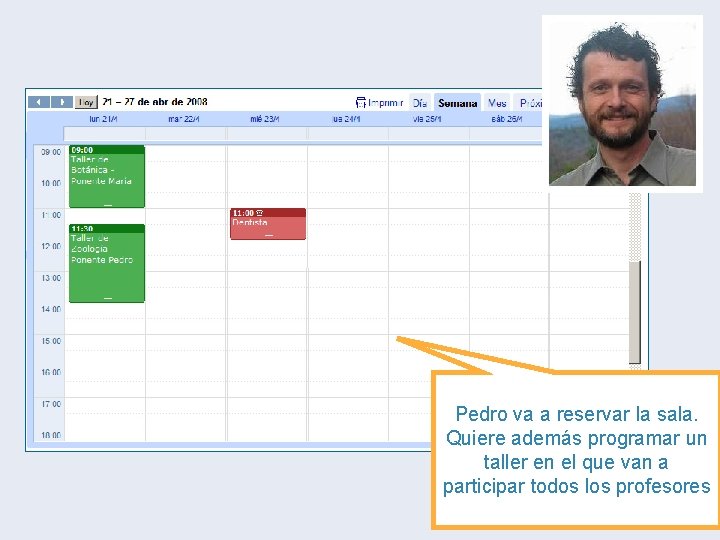Click the phone icon on Dentista event

pyautogui.click(x=260, y=213)
